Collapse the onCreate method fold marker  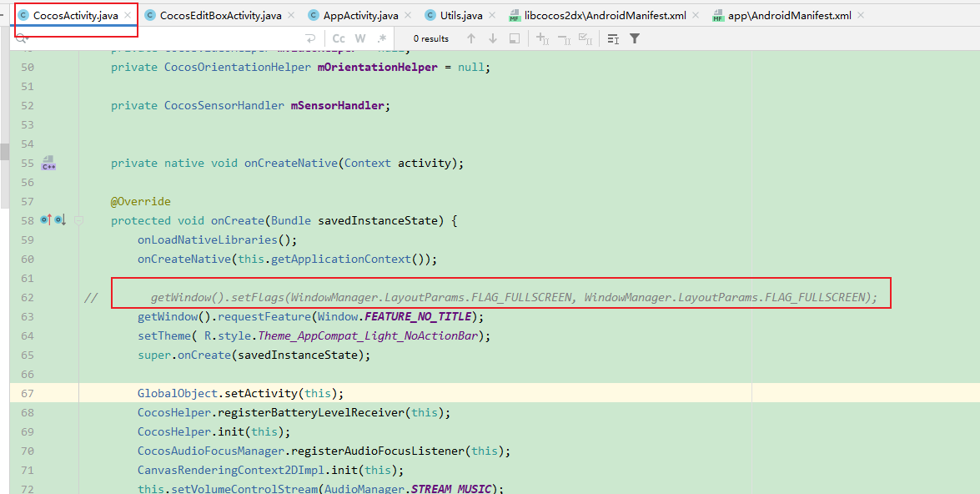78,220
